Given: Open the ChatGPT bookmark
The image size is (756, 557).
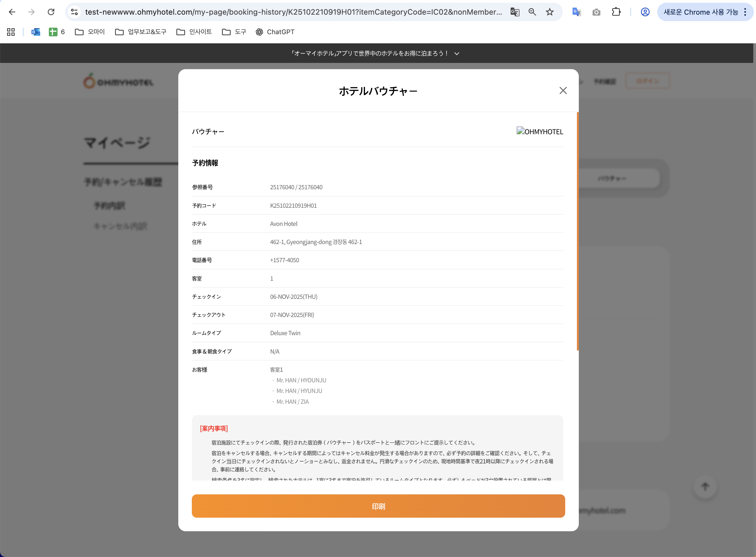Looking at the screenshot, I should pos(275,32).
